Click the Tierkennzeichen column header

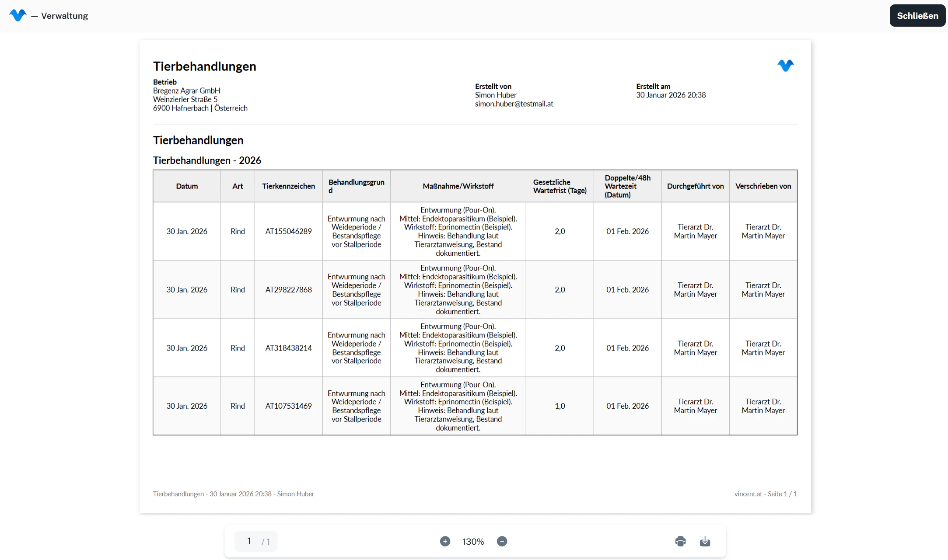(x=288, y=186)
